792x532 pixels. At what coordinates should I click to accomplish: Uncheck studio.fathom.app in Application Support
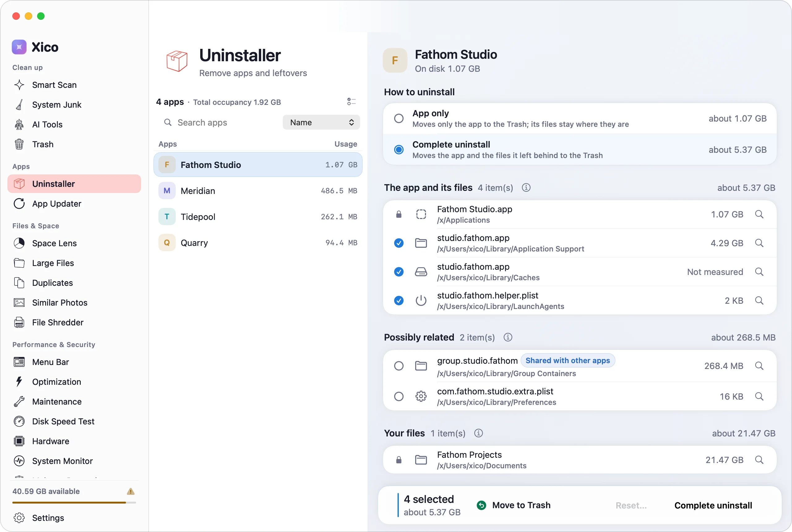pos(399,243)
